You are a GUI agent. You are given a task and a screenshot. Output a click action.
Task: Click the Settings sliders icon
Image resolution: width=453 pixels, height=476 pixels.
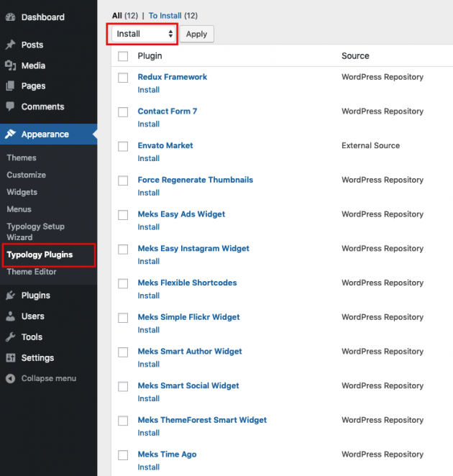coord(10,358)
